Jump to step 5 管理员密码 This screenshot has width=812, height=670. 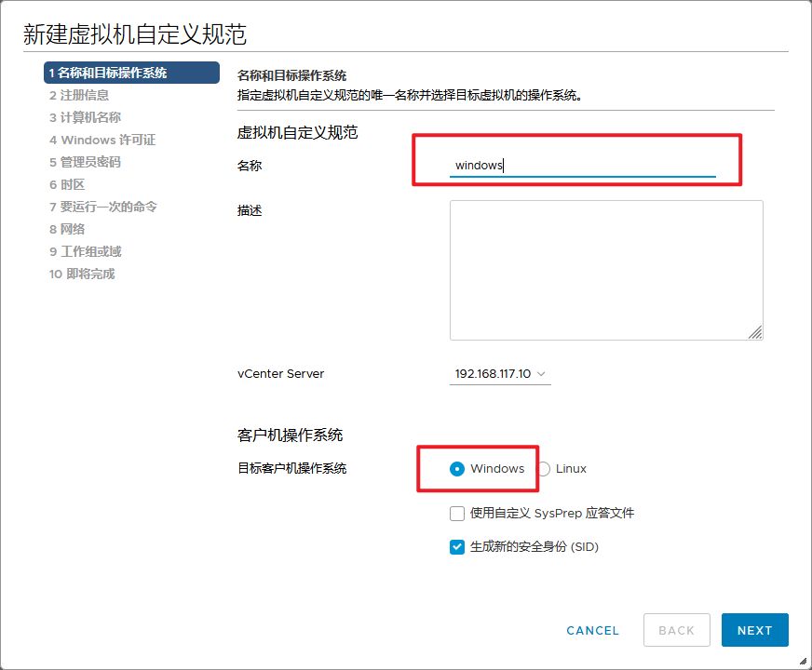pos(85,162)
